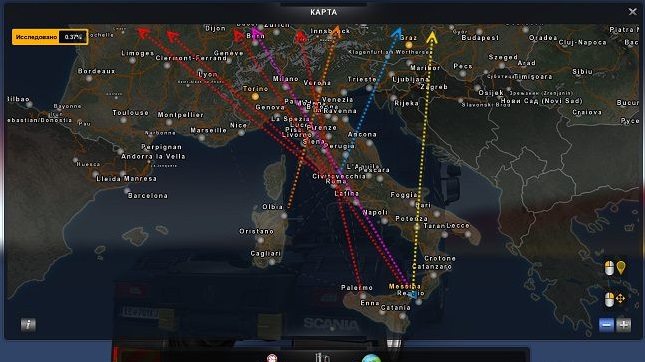Click the Исследовано exploration progress indicator

click(50, 37)
